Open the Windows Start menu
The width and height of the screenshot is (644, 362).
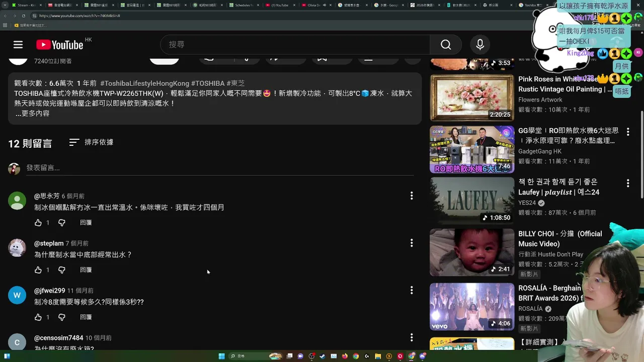[221, 356]
